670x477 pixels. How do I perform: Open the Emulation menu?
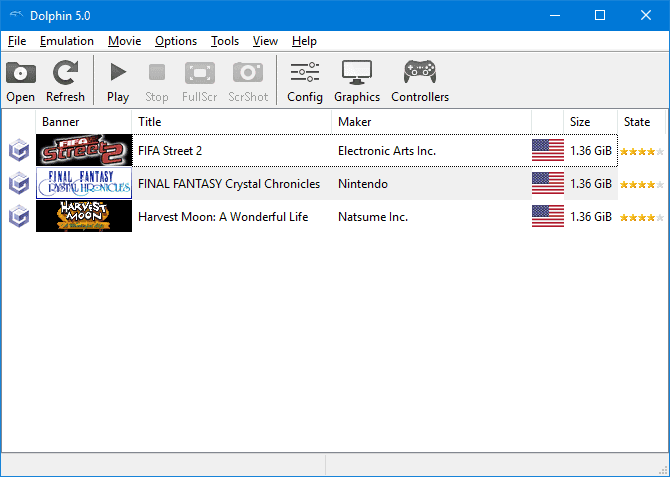coord(67,41)
